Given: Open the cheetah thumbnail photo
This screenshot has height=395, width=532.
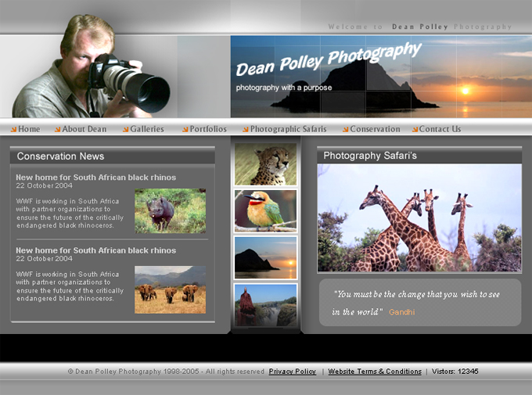Looking at the screenshot, I should (265, 164).
